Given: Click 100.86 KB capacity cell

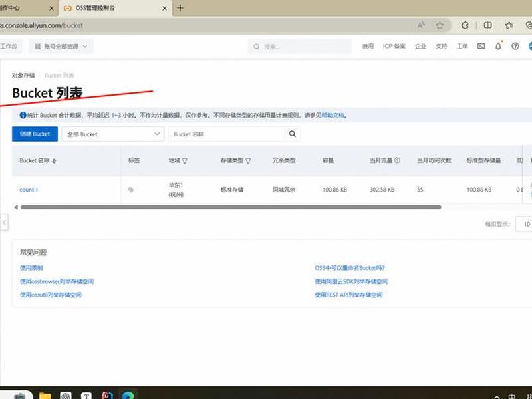Looking at the screenshot, I should coord(334,190).
